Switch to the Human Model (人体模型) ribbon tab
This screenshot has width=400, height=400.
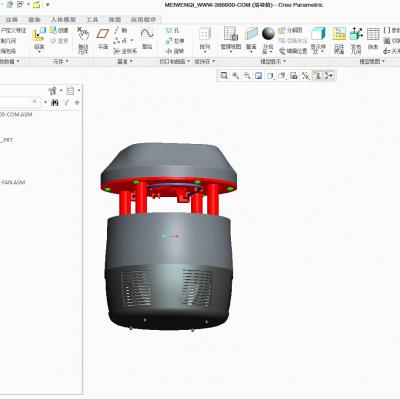(63, 20)
